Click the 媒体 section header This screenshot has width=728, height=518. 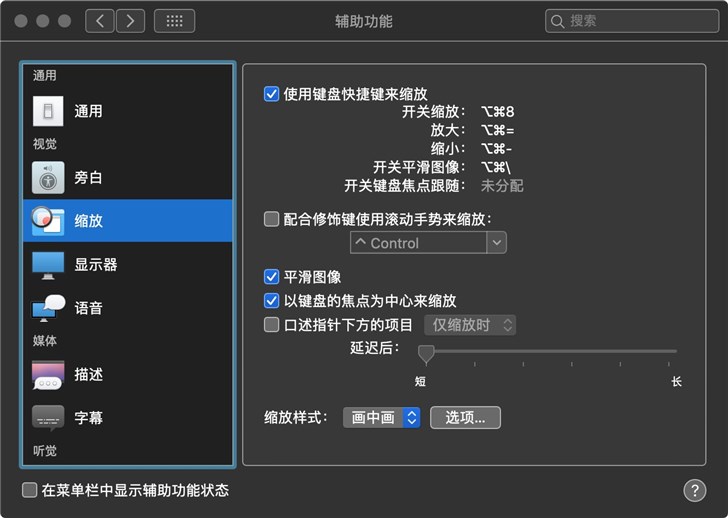(x=45, y=341)
